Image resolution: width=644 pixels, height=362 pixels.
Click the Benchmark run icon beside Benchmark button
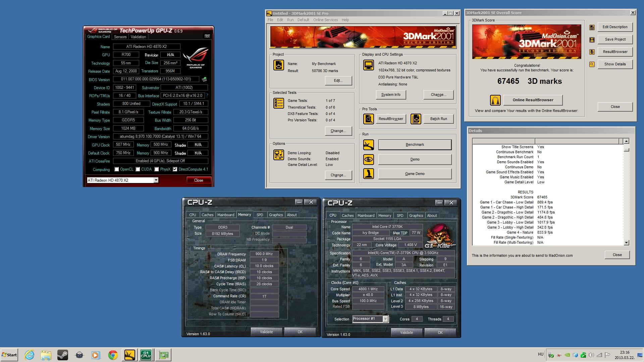[x=369, y=145]
